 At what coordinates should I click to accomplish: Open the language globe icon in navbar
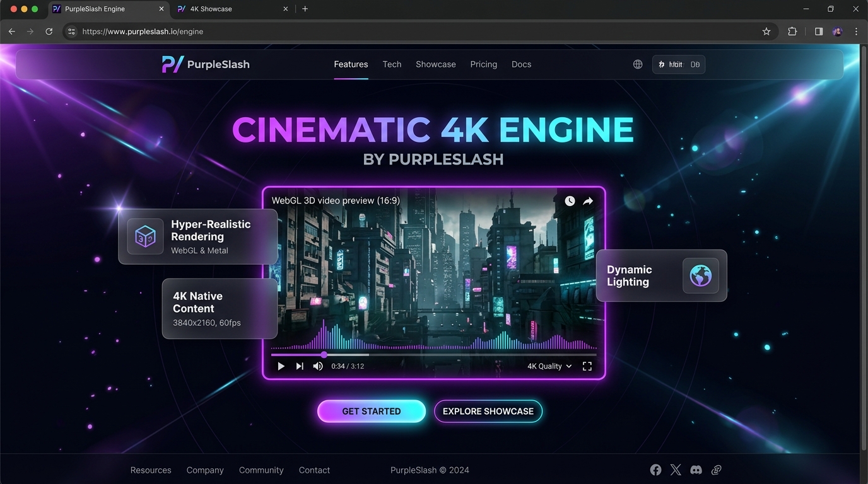[x=638, y=64]
